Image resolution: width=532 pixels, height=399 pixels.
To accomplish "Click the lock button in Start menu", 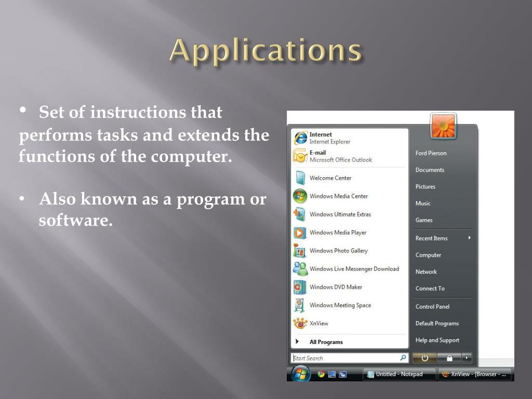I will point(449,358).
